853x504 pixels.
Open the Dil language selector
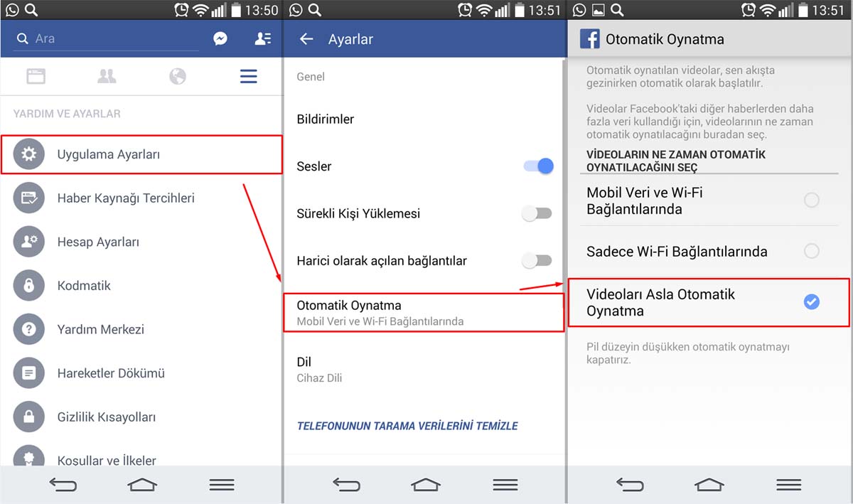tap(423, 369)
